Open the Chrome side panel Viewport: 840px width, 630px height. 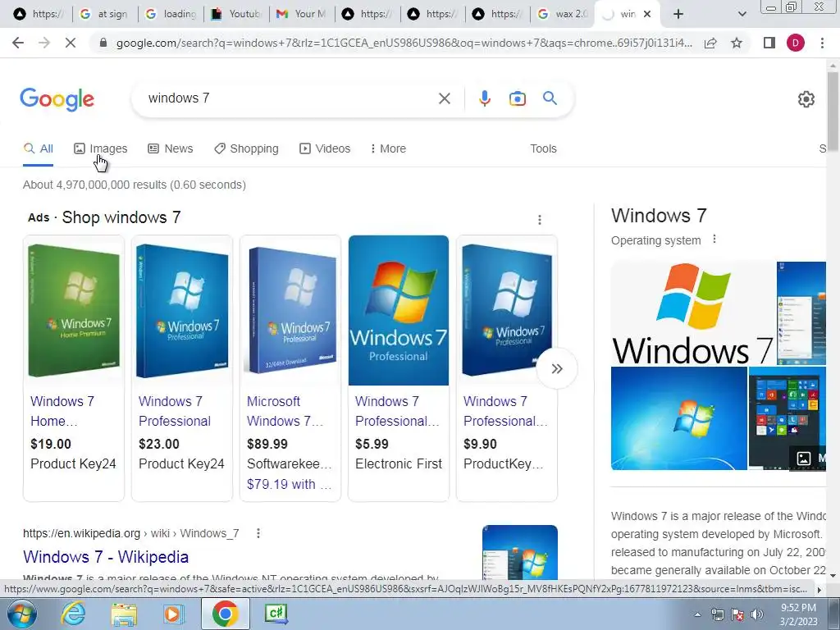coord(769,43)
